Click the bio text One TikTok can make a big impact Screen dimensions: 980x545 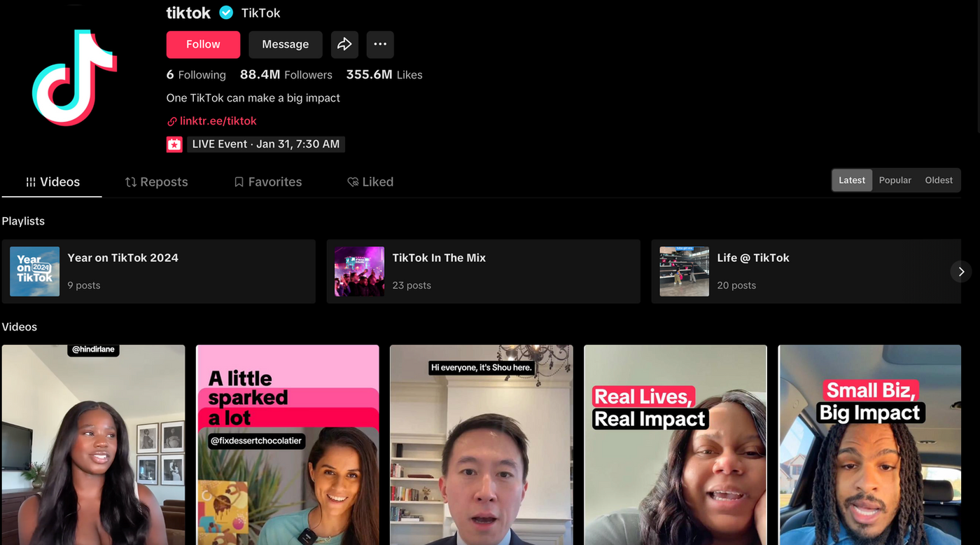253,98
